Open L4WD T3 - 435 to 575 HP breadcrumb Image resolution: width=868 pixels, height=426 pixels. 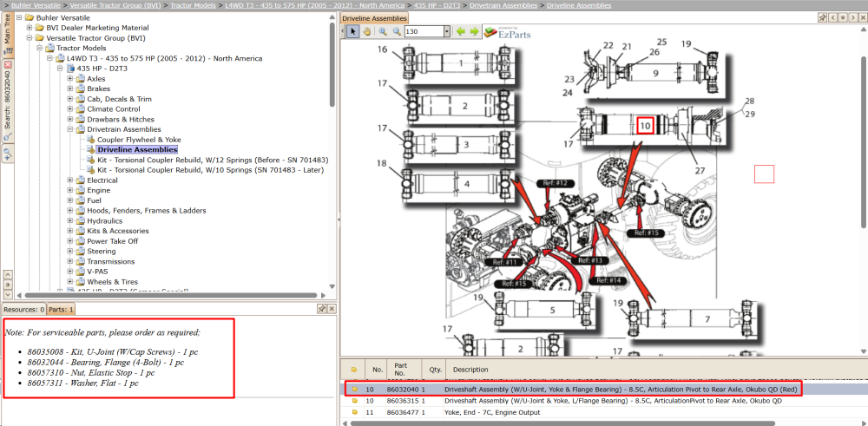click(x=315, y=5)
